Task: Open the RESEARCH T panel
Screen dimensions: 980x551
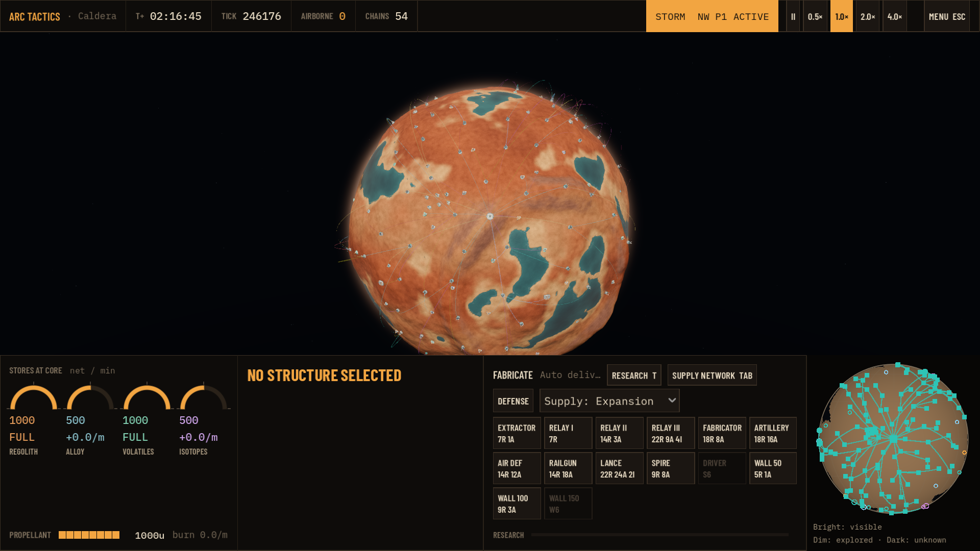Action: click(x=634, y=375)
